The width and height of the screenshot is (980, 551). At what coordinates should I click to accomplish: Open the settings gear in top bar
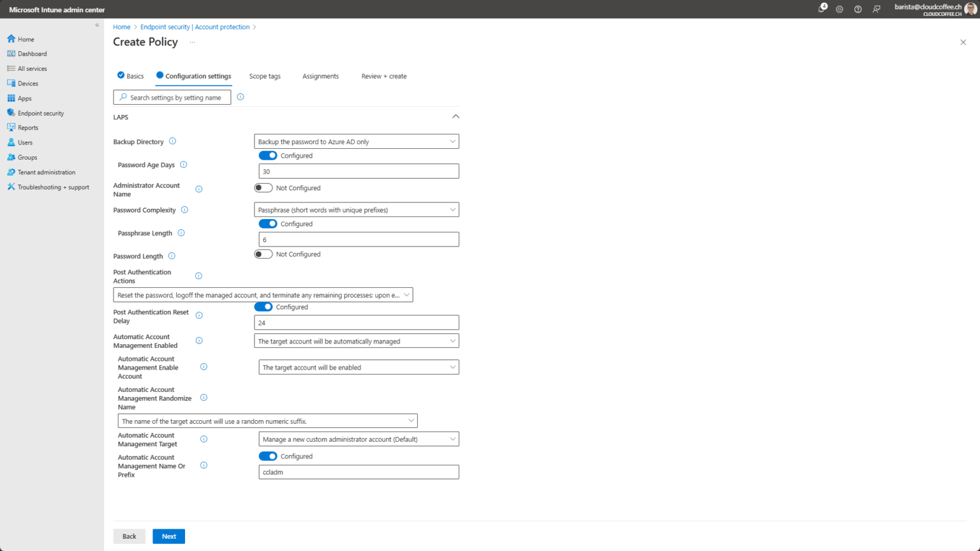point(840,9)
